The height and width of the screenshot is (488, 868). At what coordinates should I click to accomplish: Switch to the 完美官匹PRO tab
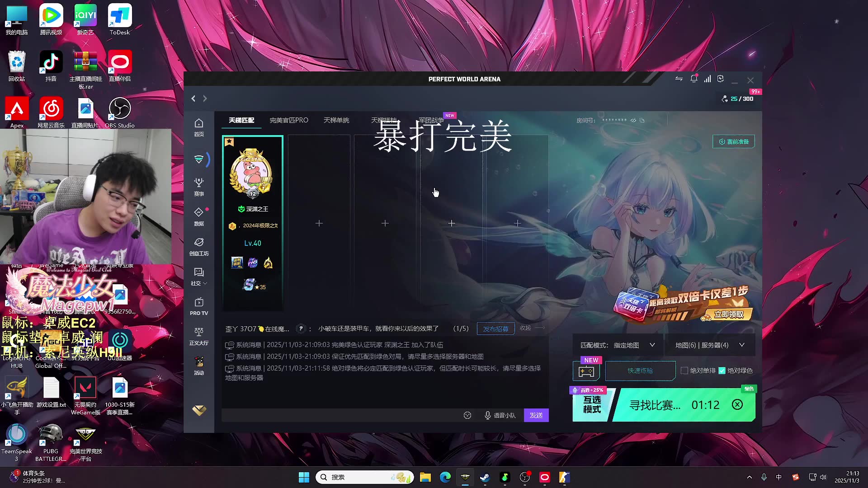pos(289,120)
